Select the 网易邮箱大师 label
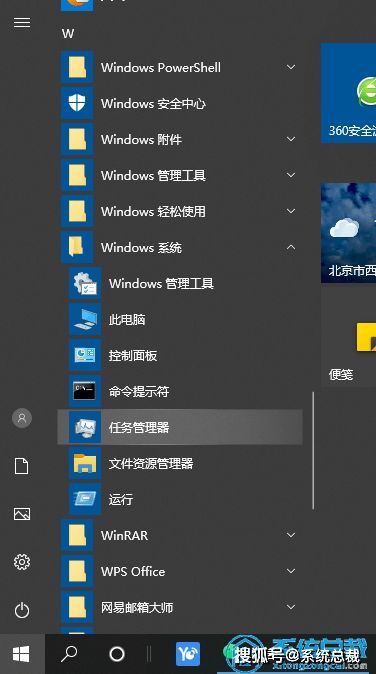The image size is (376, 674). pyautogui.click(x=137, y=608)
